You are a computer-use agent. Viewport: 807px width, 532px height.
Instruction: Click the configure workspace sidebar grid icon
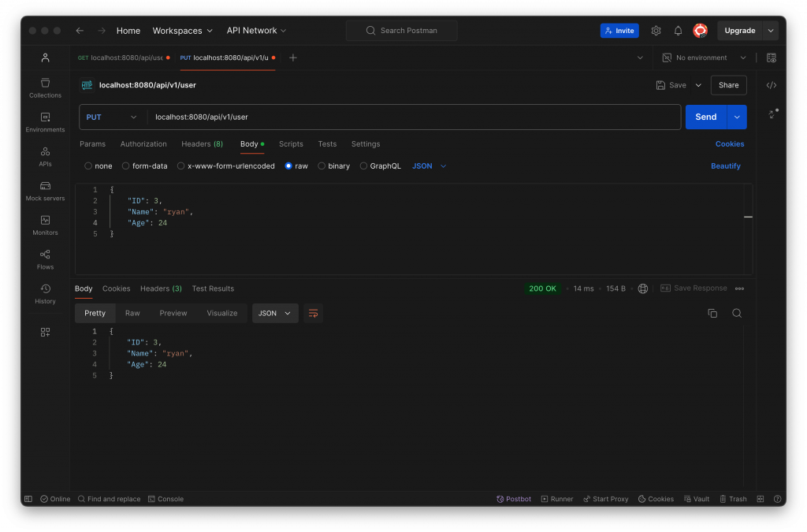(45, 333)
